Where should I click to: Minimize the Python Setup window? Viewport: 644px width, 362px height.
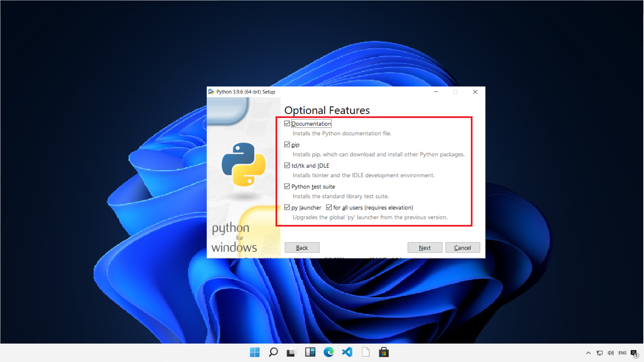436,92
